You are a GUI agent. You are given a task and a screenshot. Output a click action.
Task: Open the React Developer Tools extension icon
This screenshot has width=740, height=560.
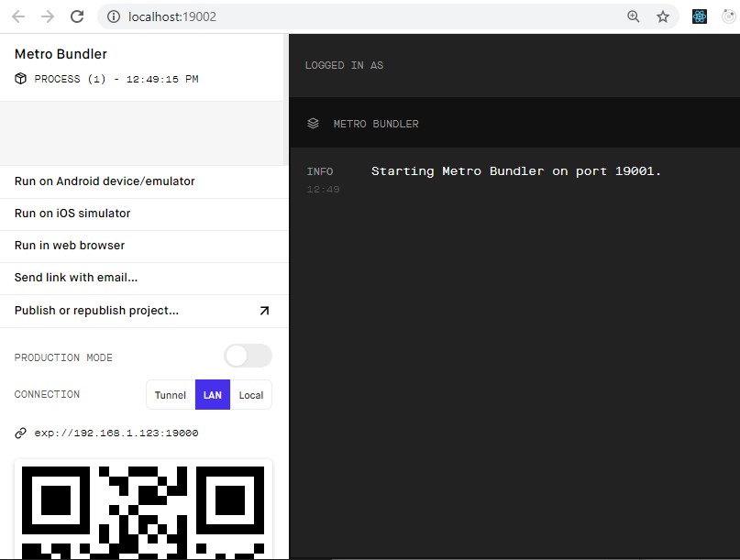pos(700,17)
